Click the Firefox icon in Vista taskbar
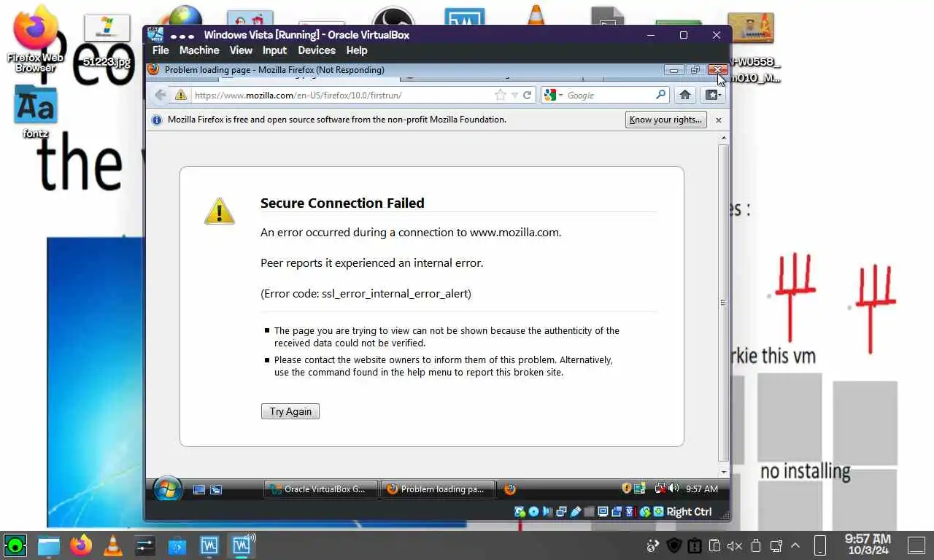 click(510, 489)
